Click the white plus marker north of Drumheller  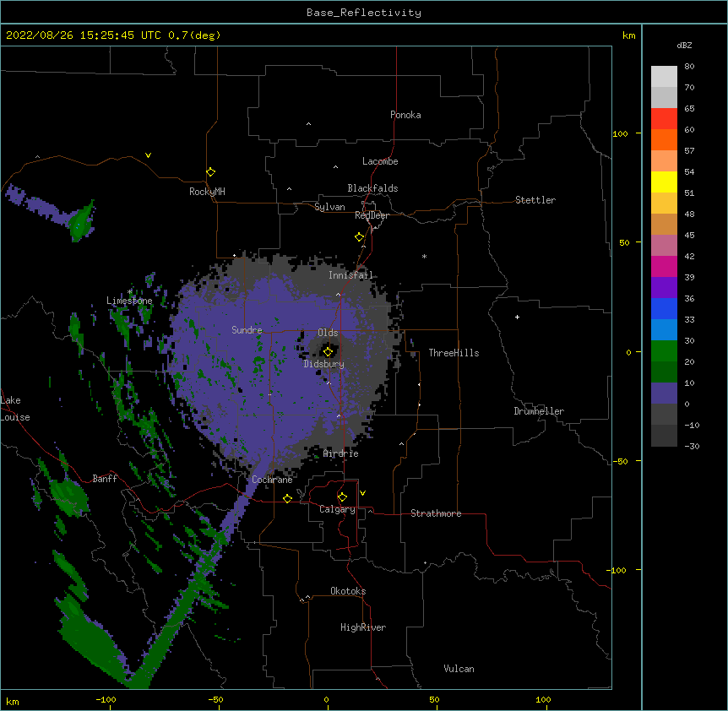point(517,317)
